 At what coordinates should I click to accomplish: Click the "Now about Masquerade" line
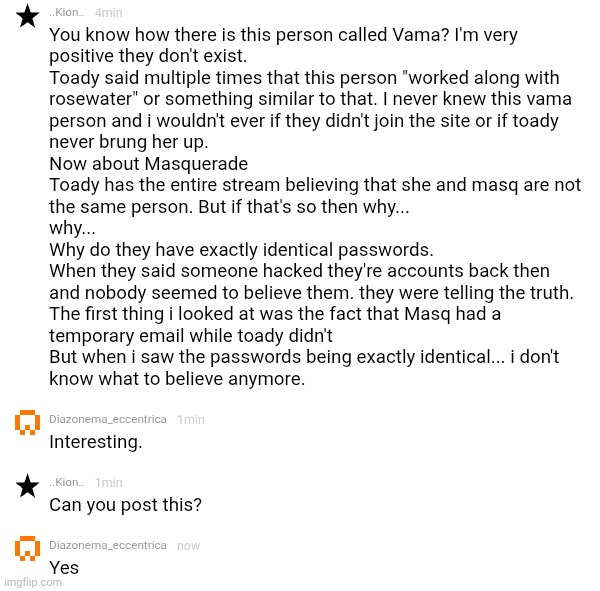coord(148,164)
